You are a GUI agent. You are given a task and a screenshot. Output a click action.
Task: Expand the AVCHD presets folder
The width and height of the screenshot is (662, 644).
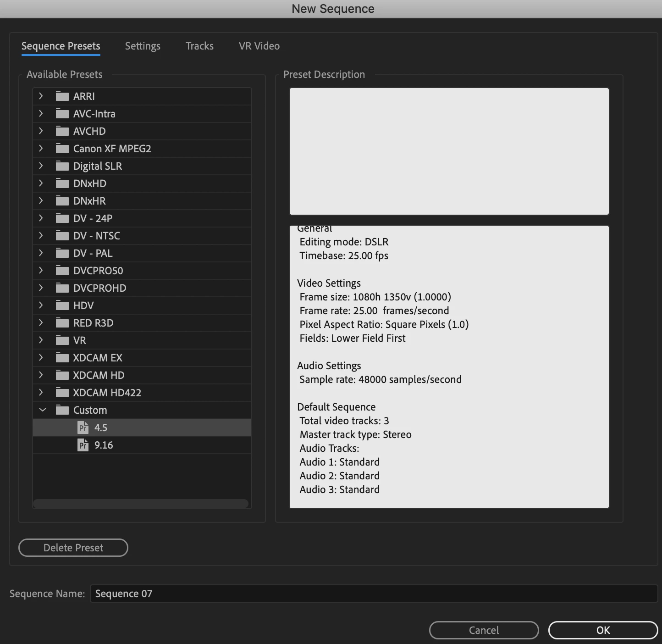41,131
